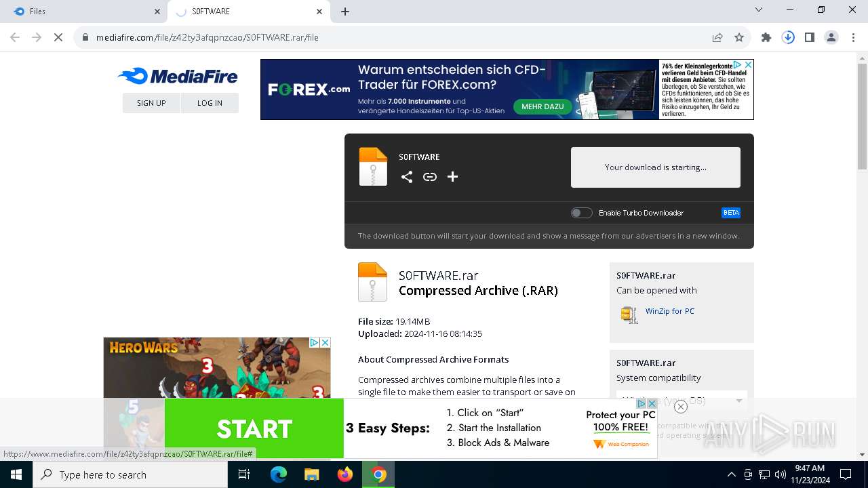Open Task View on taskbar
The height and width of the screenshot is (488, 868).
(x=244, y=474)
